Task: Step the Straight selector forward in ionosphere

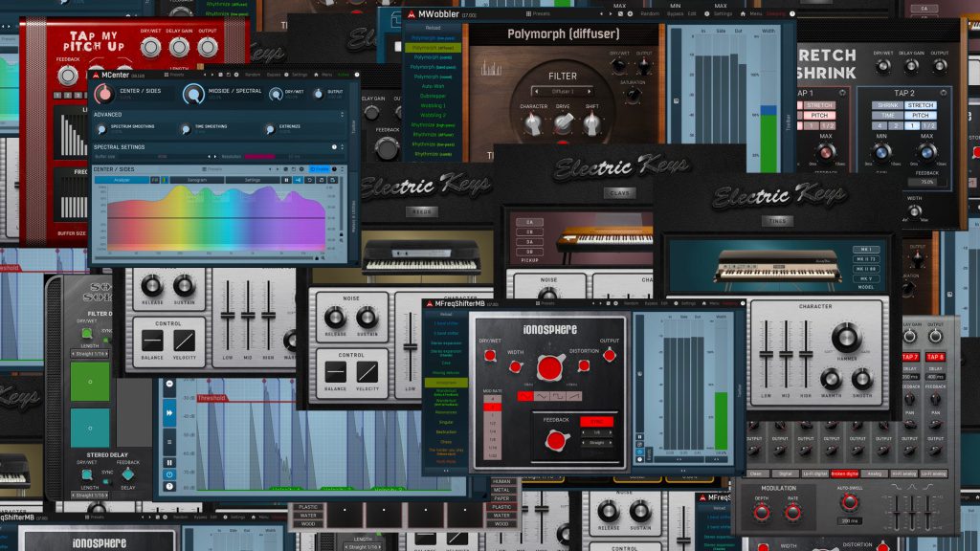Action: [611, 442]
